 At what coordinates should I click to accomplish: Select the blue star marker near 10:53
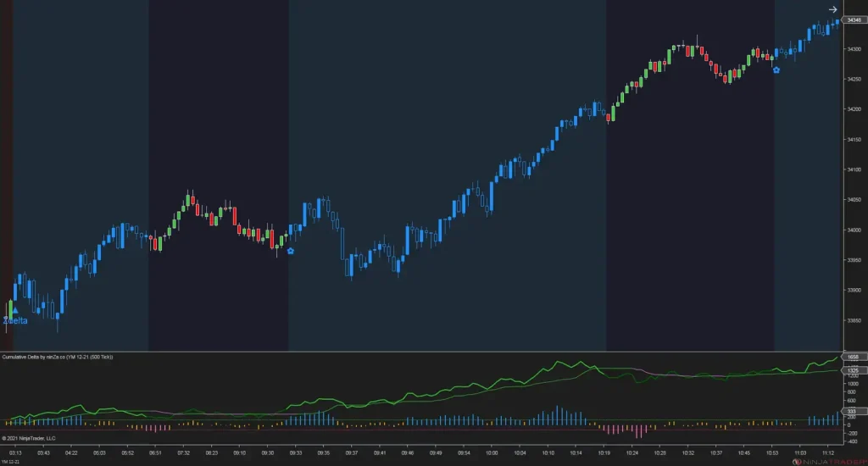click(x=776, y=70)
